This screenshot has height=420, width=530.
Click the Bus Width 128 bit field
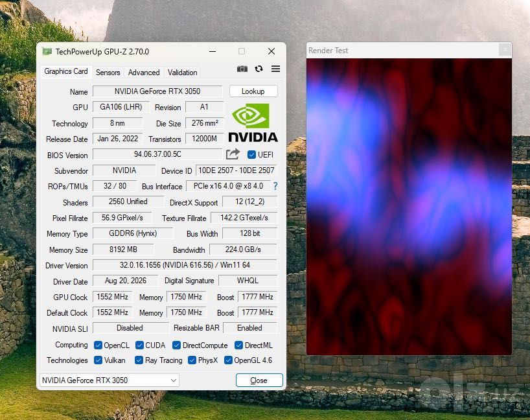(x=250, y=233)
